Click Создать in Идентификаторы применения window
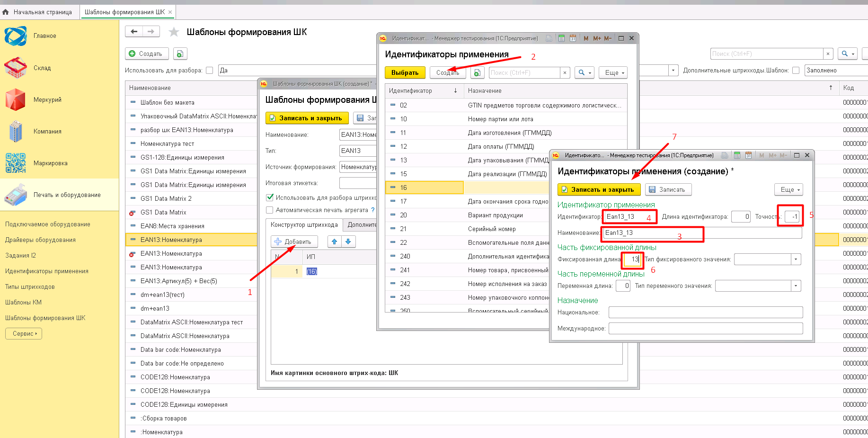This screenshot has width=868, height=438. [x=448, y=72]
